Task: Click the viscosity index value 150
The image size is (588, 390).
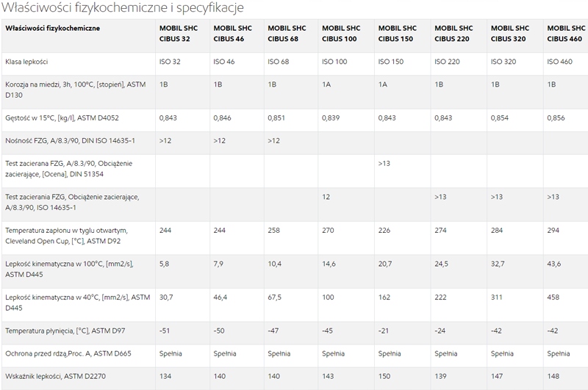Action: (384, 376)
